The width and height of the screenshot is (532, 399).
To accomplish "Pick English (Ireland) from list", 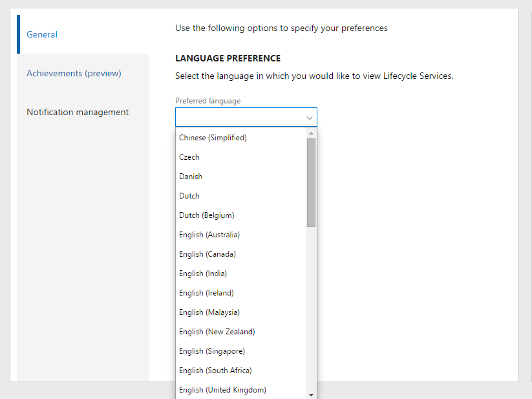I will click(x=206, y=293).
